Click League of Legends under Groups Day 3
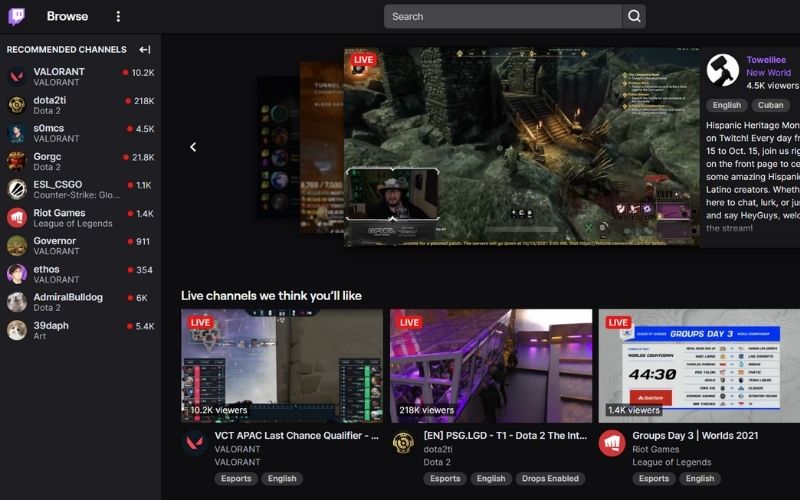800x500 pixels. coord(671,462)
